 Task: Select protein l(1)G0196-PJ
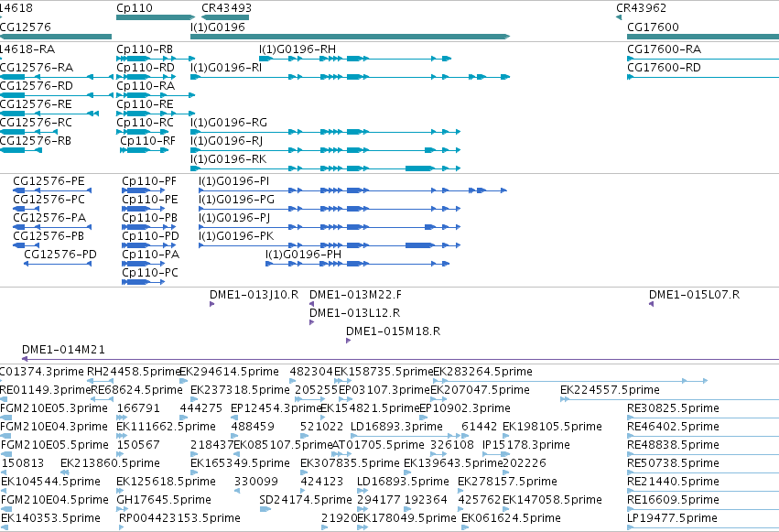[x=330, y=227]
